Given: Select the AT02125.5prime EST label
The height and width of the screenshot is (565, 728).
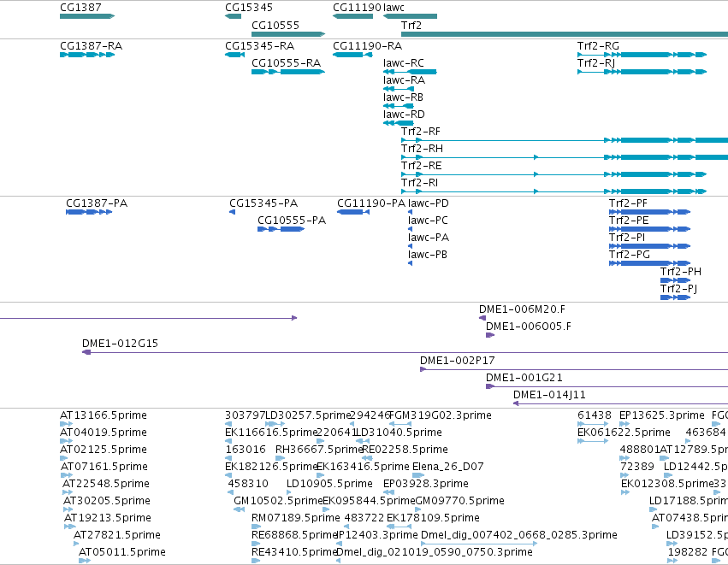Looking at the screenshot, I should tap(103, 450).
